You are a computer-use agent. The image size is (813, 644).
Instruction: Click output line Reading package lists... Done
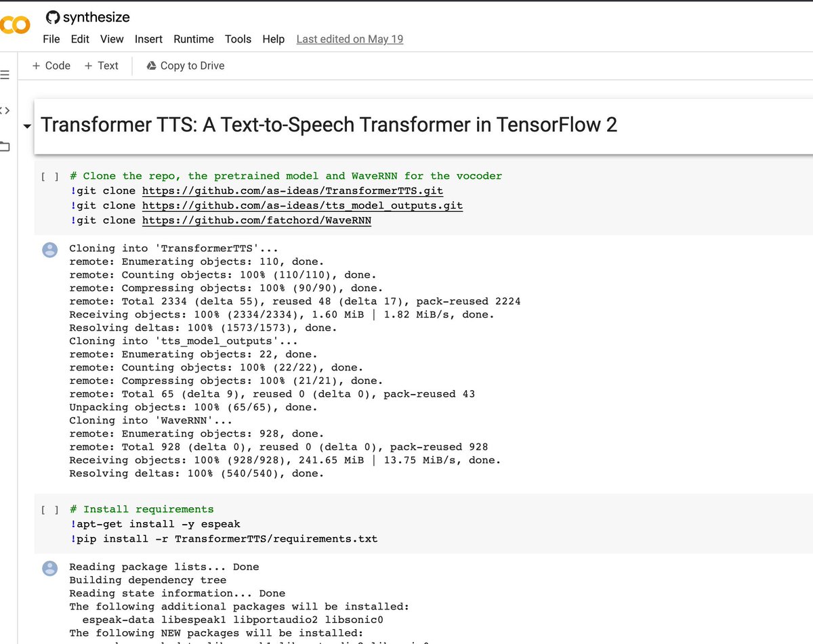[164, 567]
